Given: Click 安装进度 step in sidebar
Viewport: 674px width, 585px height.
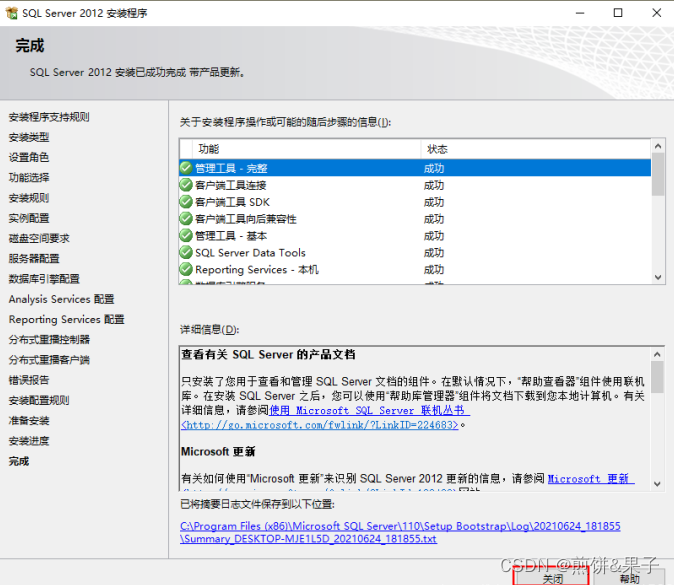Looking at the screenshot, I should [x=29, y=441].
